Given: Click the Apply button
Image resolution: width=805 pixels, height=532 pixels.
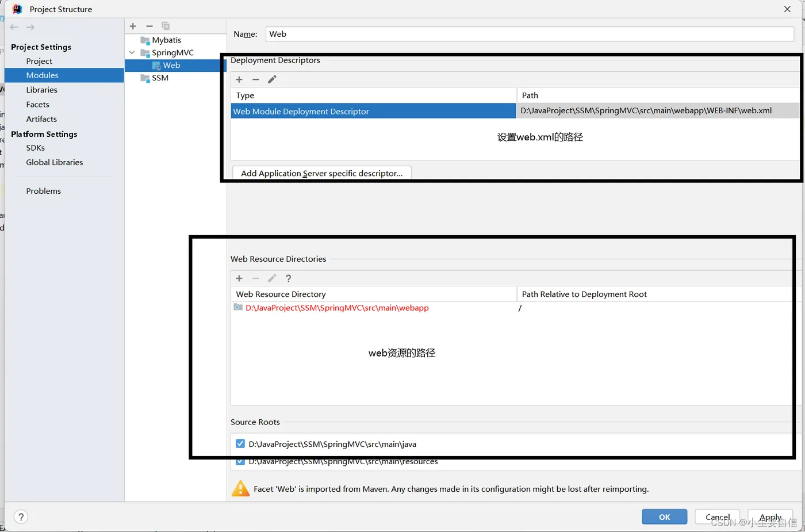Looking at the screenshot, I should coord(770,517).
